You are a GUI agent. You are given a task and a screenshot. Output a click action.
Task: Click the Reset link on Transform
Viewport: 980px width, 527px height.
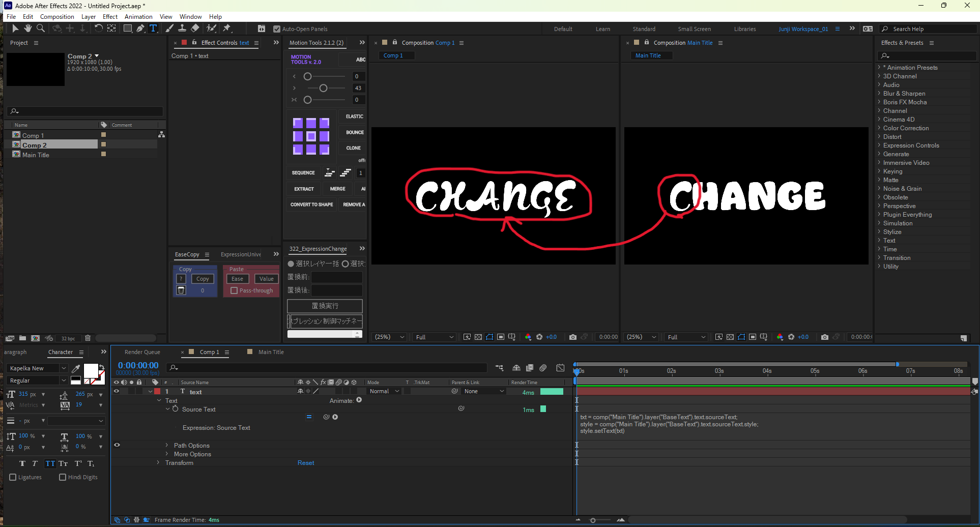[306, 463]
